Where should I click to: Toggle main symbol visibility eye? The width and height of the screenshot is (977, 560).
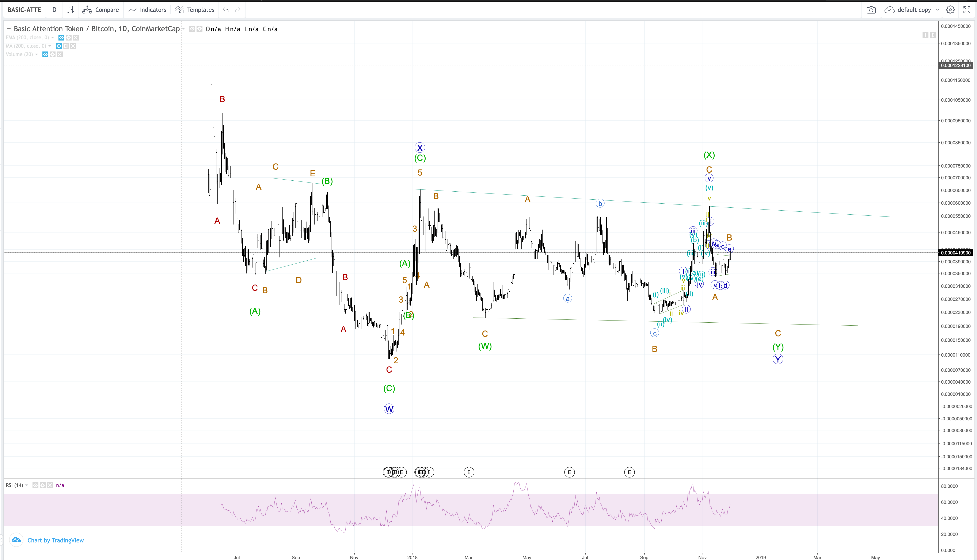(x=192, y=29)
